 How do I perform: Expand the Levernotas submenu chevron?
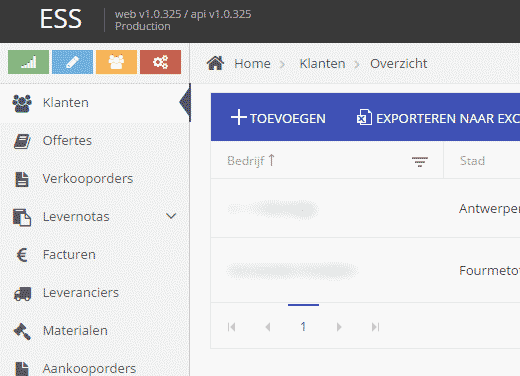tap(171, 216)
